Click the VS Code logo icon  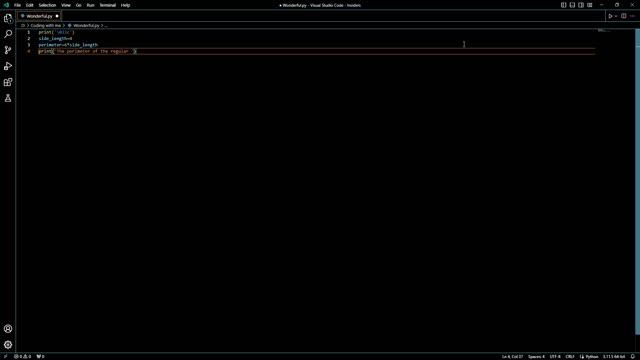(6, 5)
